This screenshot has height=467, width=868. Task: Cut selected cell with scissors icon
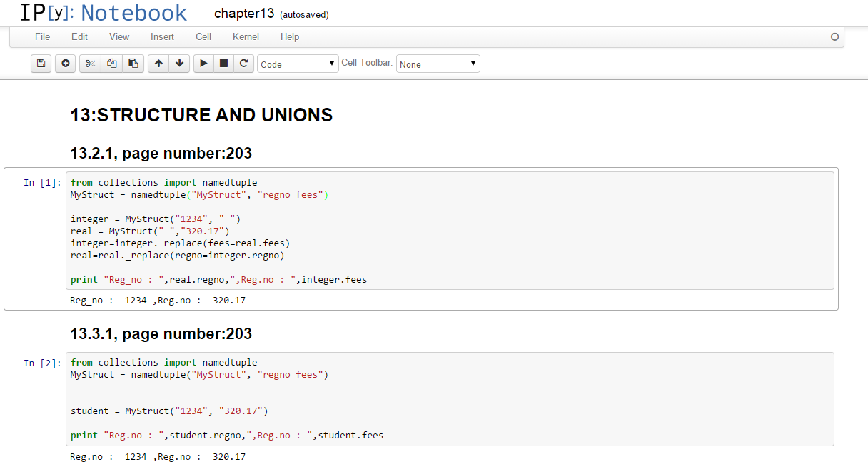[x=90, y=64]
